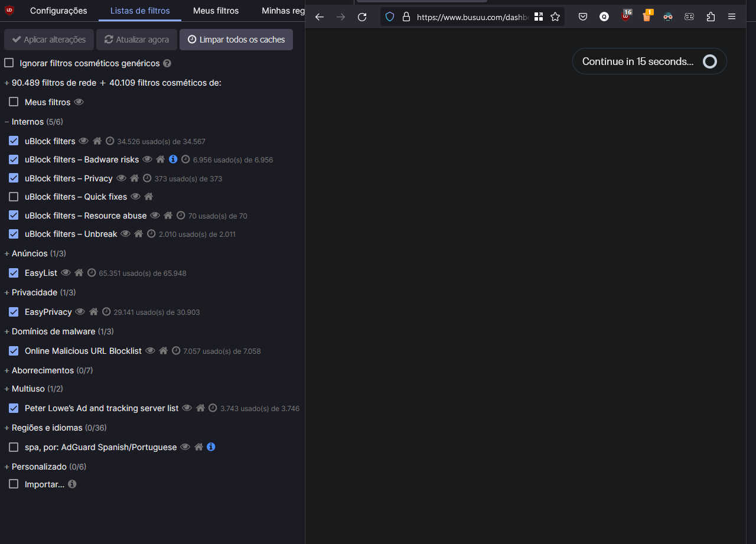The image size is (756, 544).
Task: Open the Pocket save icon
Action: (x=583, y=17)
